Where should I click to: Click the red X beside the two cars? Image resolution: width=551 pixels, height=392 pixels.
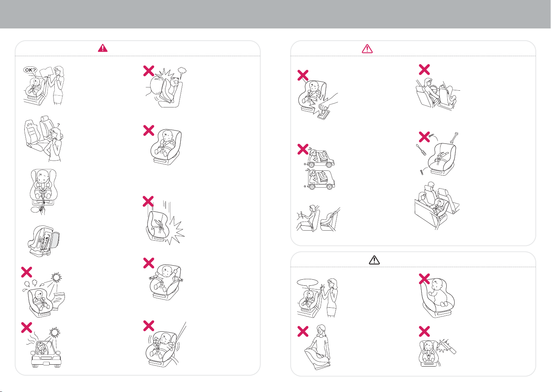point(303,149)
